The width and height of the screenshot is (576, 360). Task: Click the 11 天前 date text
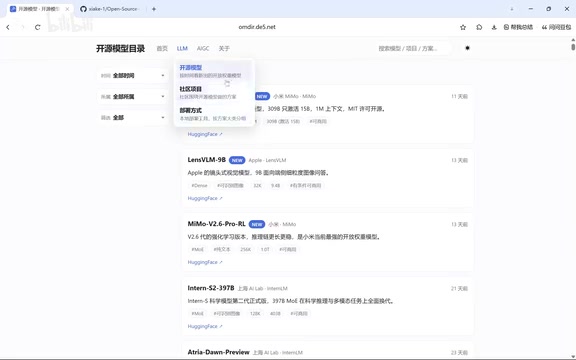pyautogui.click(x=459, y=97)
